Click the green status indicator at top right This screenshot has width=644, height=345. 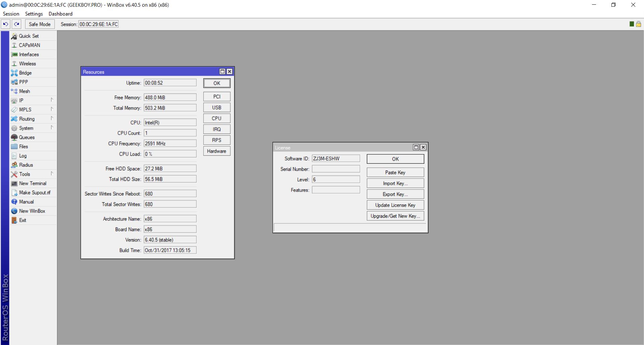pyautogui.click(x=632, y=24)
